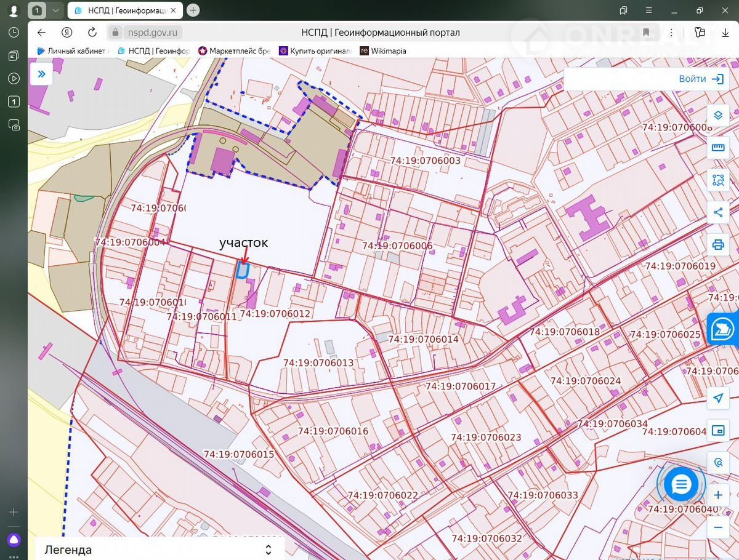
Task: Locate my position on the map
Action: (717, 398)
